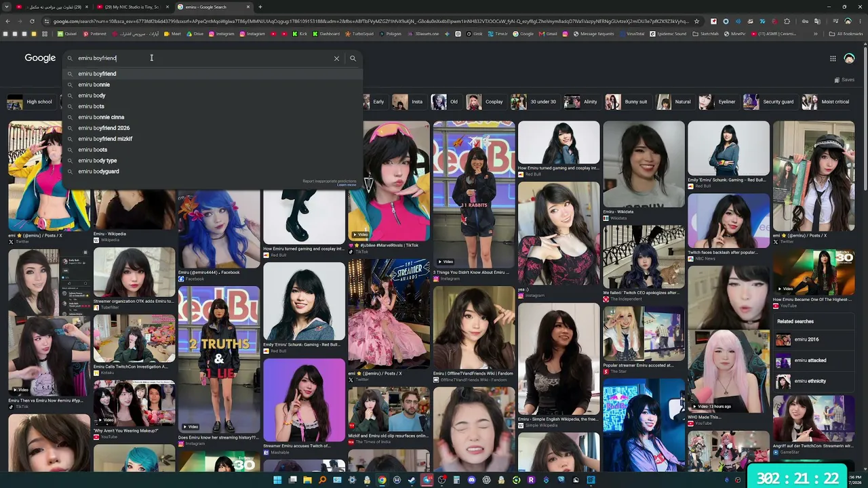Open Windows Start menu
This screenshot has width=868, height=488.
tap(277, 480)
